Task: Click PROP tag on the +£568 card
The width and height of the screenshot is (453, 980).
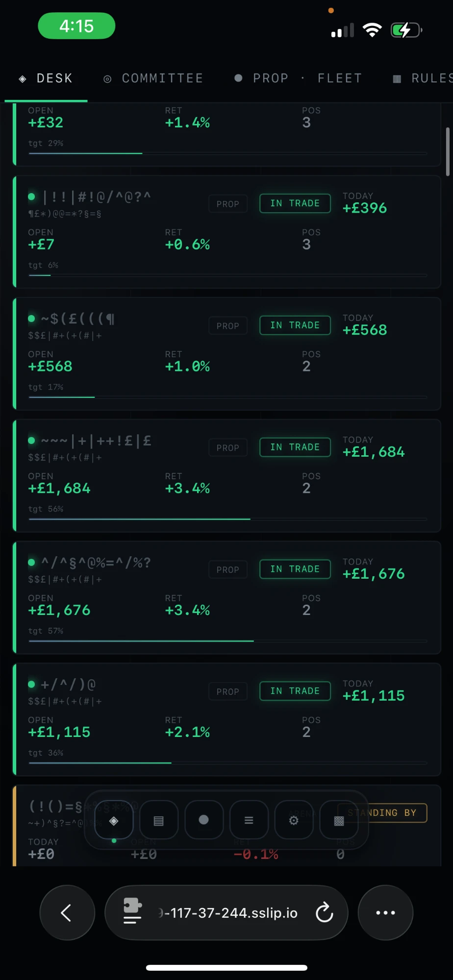Action: tap(228, 326)
